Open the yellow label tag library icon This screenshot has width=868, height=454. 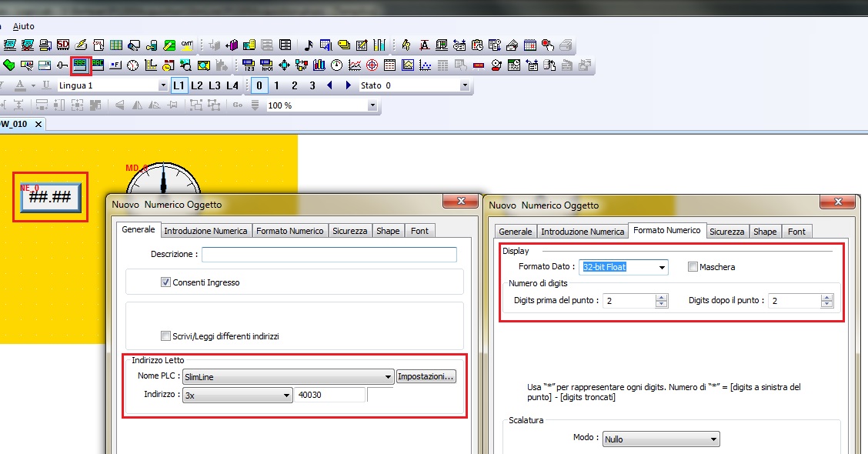pos(344,45)
